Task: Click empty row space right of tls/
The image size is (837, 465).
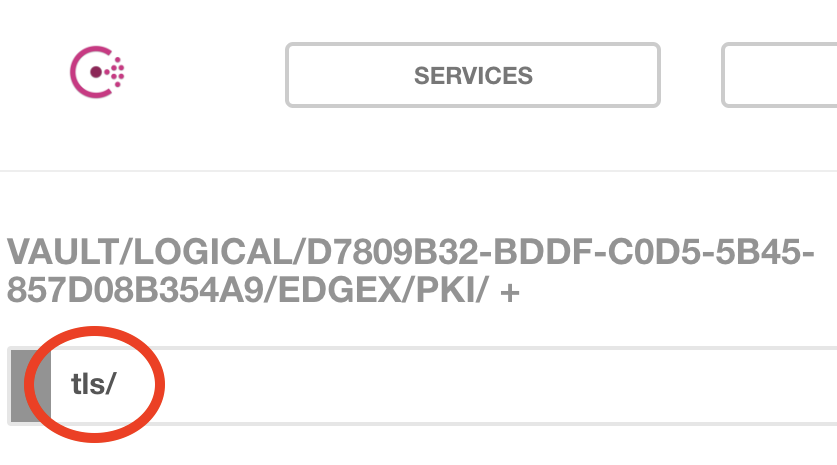Action: pyautogui.click(x=500, y=385)
